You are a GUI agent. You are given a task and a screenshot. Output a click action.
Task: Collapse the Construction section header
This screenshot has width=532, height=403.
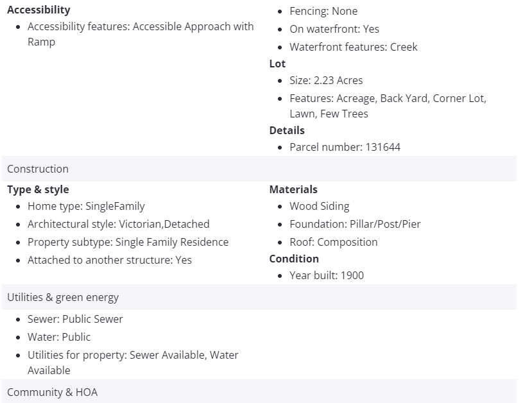coord(38,169)
